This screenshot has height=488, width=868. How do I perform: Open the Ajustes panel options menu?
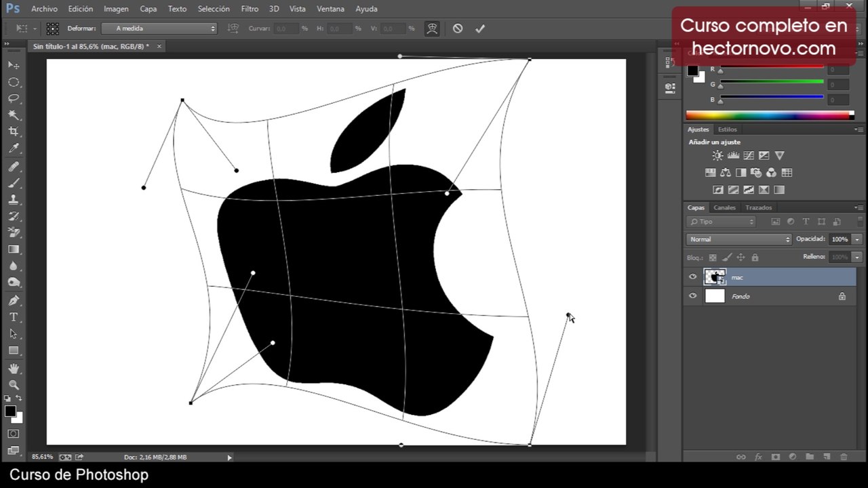[x=859, y=129]
